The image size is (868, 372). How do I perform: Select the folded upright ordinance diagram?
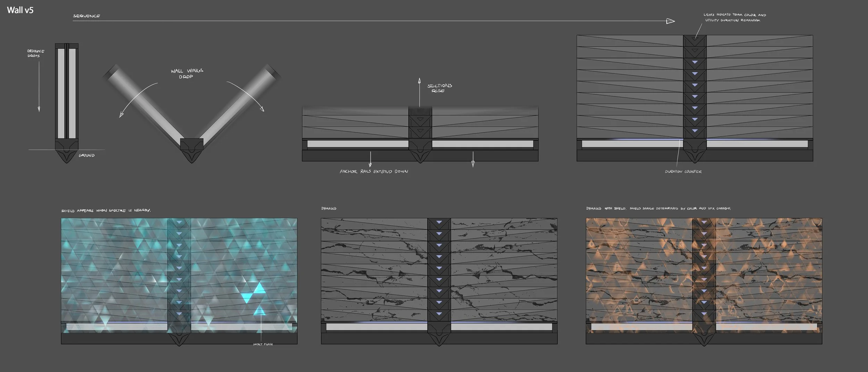point(67,103)
